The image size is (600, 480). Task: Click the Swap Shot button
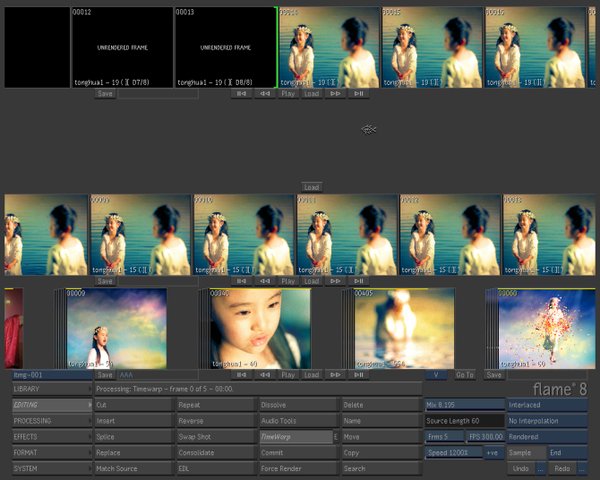point(215,437)
